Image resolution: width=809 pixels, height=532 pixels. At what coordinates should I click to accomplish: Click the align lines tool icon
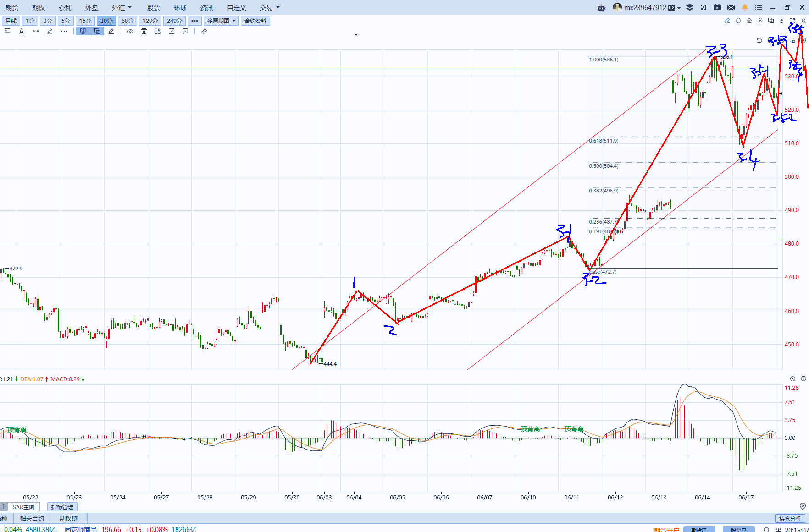pyautogui.click(x=7, y=31)
